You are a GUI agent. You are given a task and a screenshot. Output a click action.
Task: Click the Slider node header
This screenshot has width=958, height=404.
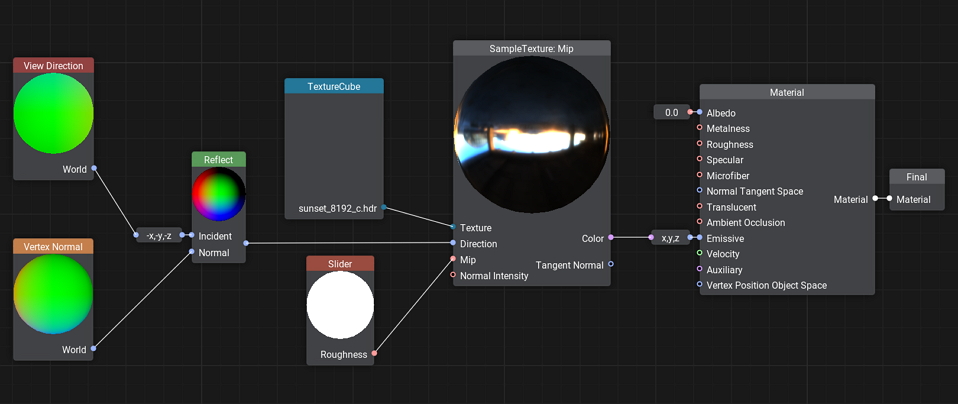(340, 263)
